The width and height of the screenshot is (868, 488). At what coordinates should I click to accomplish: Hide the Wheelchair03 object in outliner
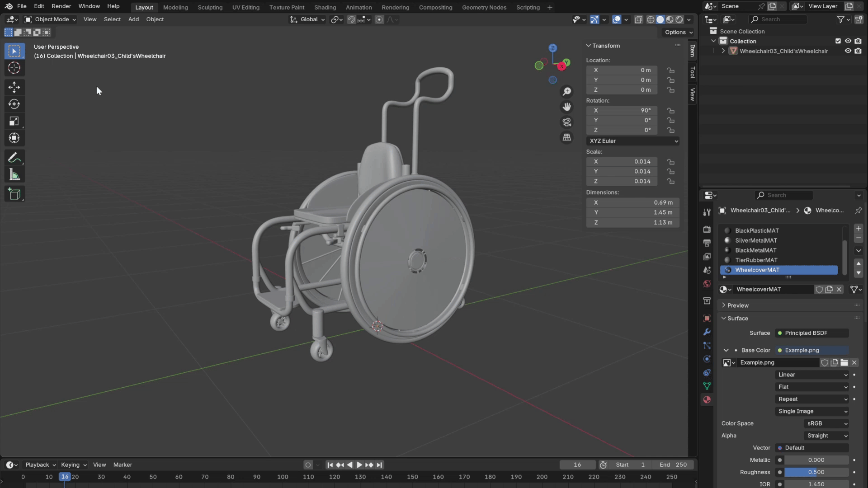(848, 51)
